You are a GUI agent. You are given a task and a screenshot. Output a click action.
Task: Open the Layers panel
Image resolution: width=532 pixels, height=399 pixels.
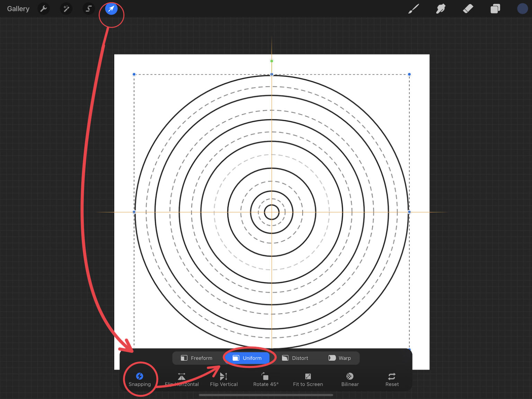tap(495, 9)
